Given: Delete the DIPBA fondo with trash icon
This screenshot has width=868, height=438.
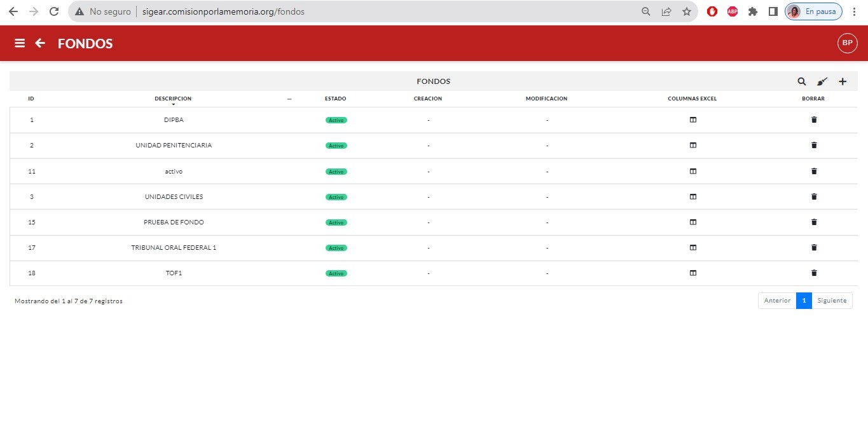Looking at the screenshot, I should point(814,120).
